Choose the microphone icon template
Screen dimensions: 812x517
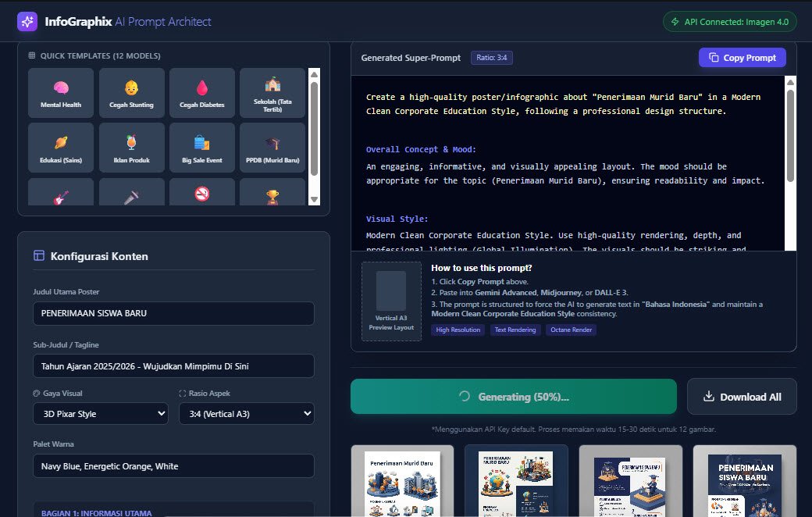click(131, 192)
